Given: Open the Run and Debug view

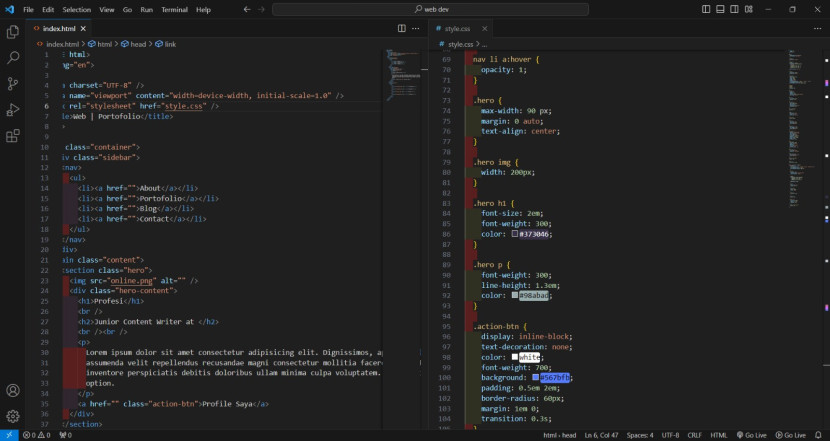Looking at the screenshot, I should tap(13, 110).
